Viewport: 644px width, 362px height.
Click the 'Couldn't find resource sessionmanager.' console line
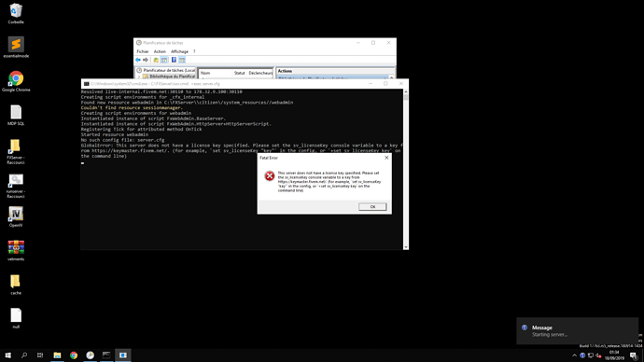coord(132,107)
